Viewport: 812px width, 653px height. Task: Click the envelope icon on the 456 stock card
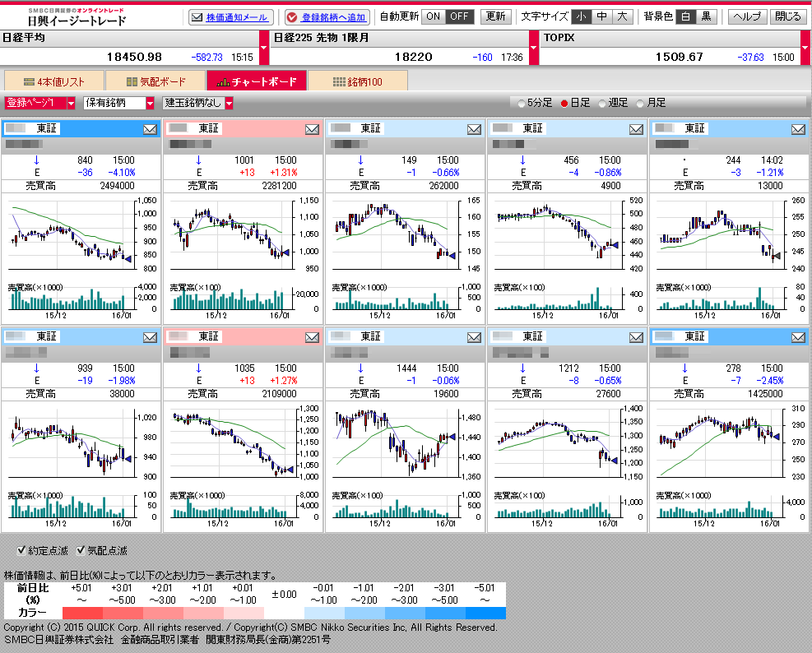pyautogui.click(x=636, y=129)
